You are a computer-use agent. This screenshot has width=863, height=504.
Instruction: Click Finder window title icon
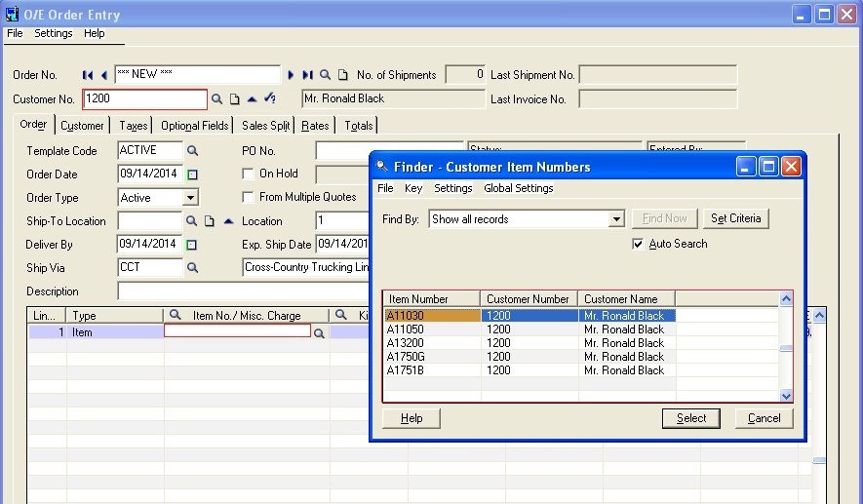[x=381, y=166]
